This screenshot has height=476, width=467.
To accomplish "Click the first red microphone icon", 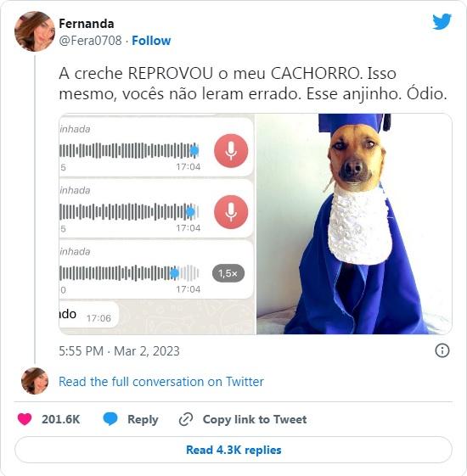I will point(231,151).
